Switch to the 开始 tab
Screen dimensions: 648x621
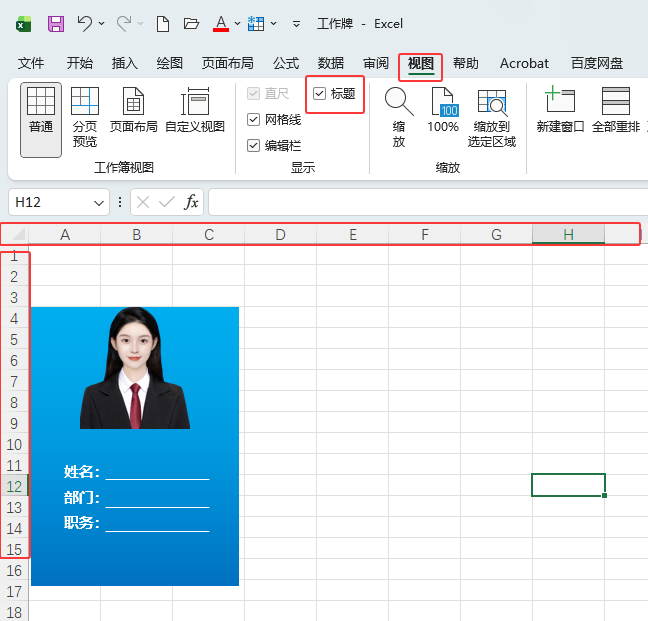click(x=80, y=63)
